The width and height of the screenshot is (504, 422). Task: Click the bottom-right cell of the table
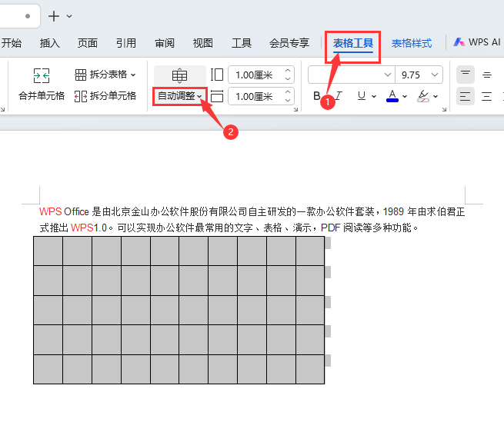(x=310, y=369)
